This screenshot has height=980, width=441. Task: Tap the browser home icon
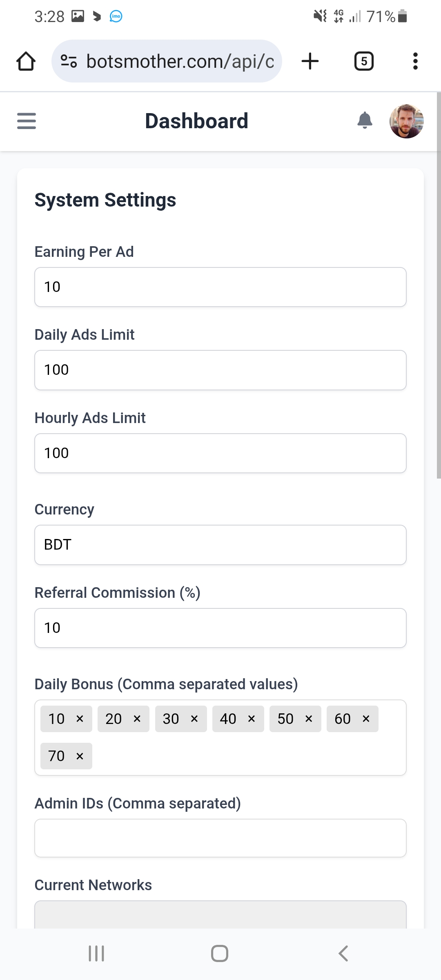(x=26, y=61)
